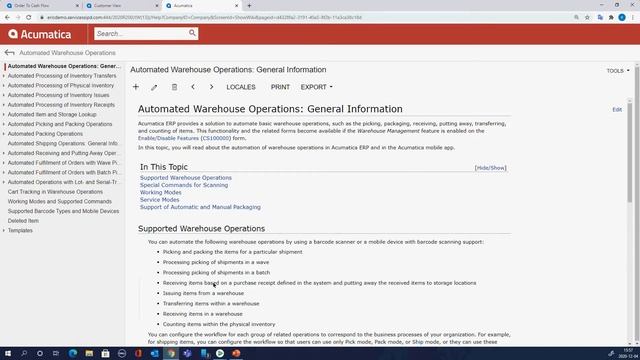Open Working Modes and Supported Commands
Viewport: 640px width, 360px height.
click(x=60, y=201)
